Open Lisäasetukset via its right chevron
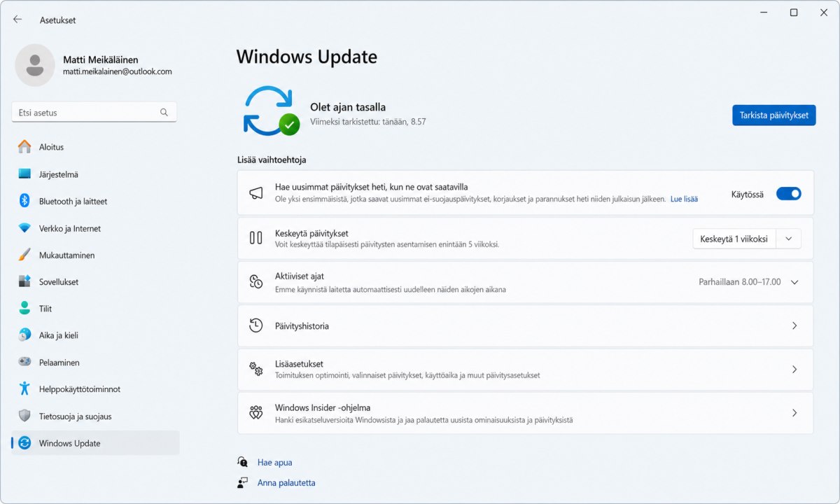 [794, 370]
